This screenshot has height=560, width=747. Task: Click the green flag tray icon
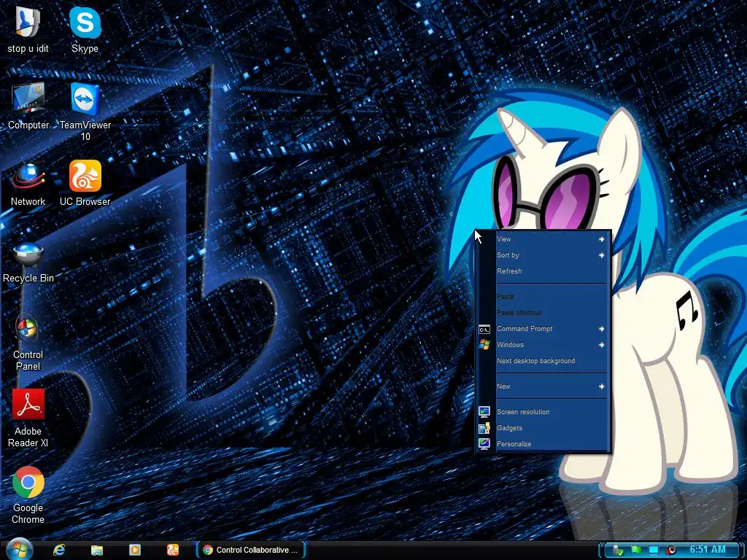[636, 550]
